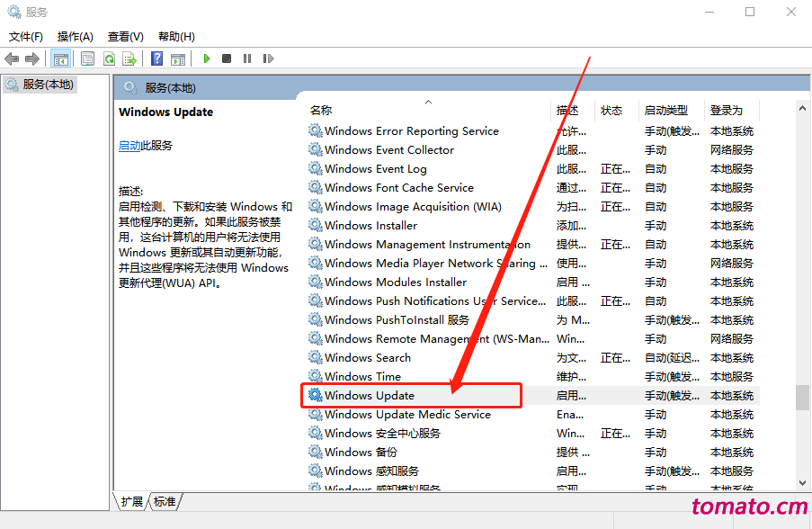The width and height of the screenshot is (812, 529).
Task: Click the Export List toolbar icon
Action: pos(129,58)
